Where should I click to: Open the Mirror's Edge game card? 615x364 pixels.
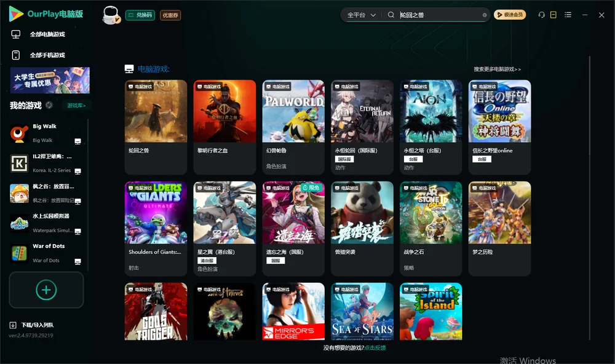point(293,312)
